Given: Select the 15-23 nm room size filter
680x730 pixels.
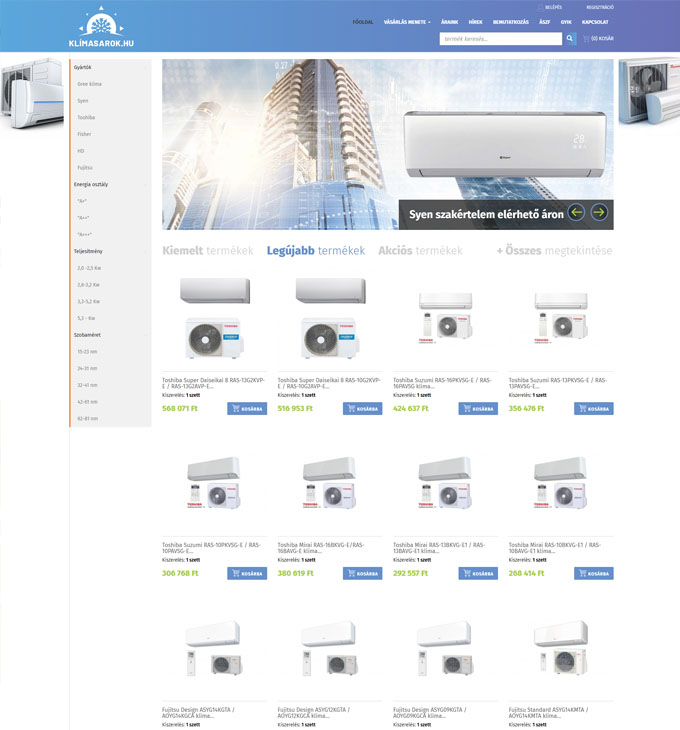Looking at the screenshot, I should (87, 352).
